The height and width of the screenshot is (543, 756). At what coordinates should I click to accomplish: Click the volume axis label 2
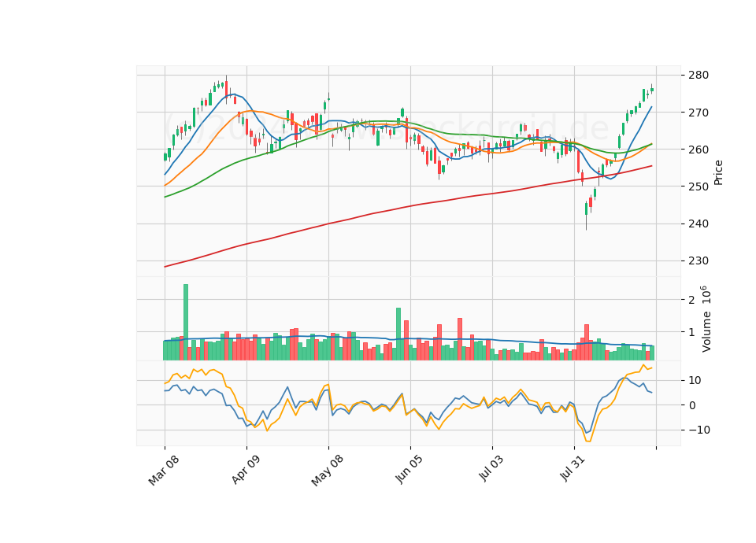(692, 300)
